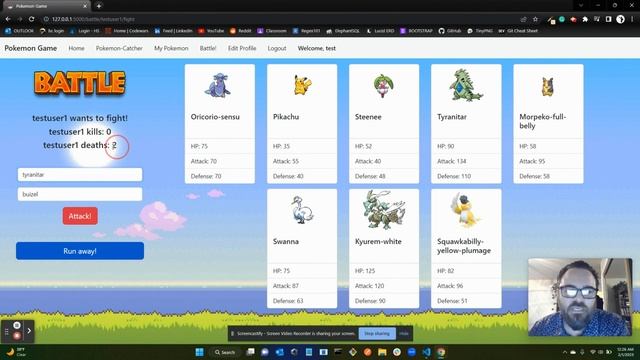Click the Oricorio-sensu sprite image
This screenshot has width=640, height=360.
tap(218, 86)
